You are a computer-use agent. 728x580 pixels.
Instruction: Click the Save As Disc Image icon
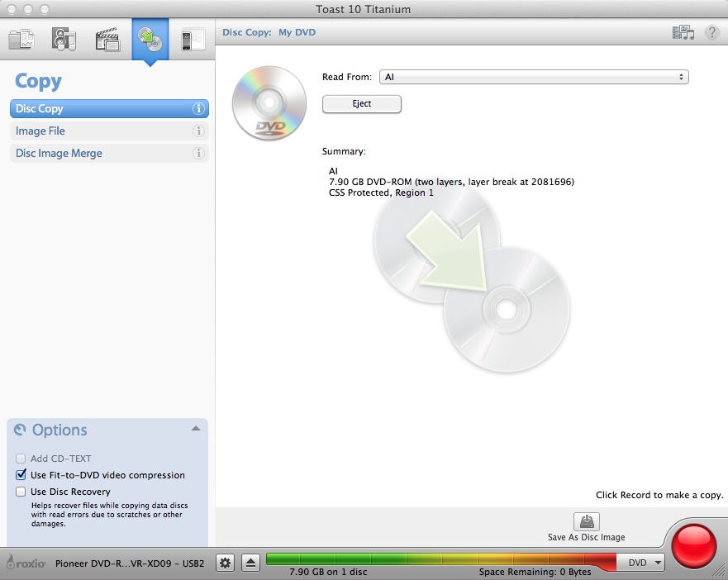click(587, 521)
